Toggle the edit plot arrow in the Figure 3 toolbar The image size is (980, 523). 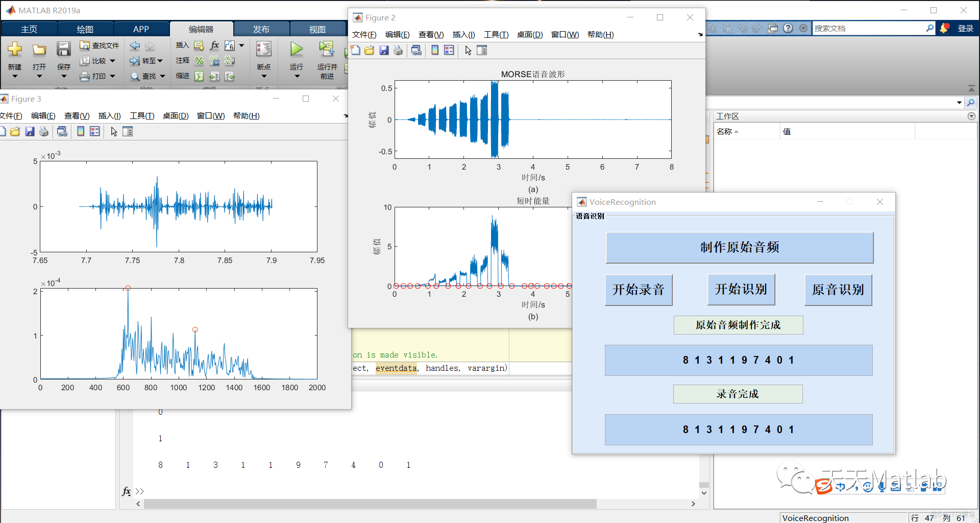click(114, 131)
